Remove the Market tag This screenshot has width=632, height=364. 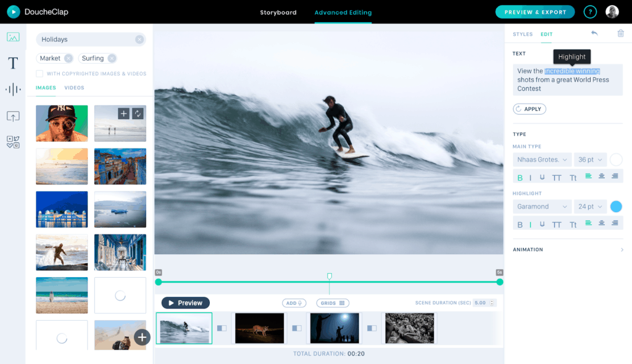(69, 59)
